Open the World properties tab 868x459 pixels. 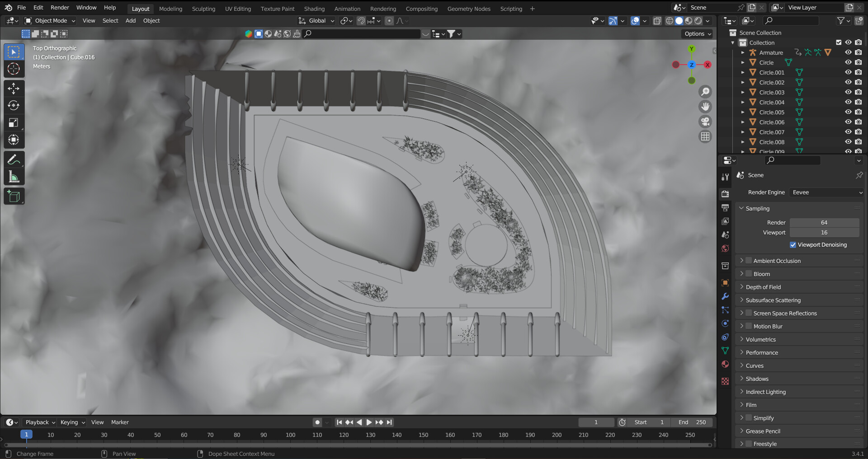click(725, 248)
